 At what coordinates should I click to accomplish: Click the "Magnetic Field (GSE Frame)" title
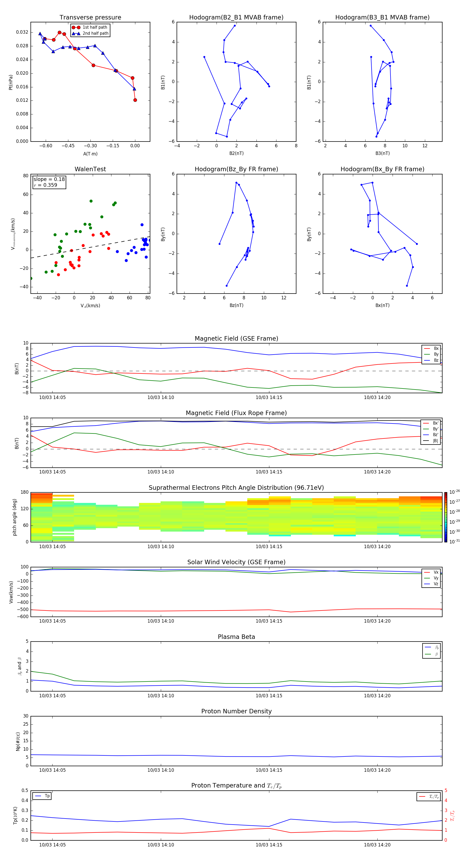point(236,339)
